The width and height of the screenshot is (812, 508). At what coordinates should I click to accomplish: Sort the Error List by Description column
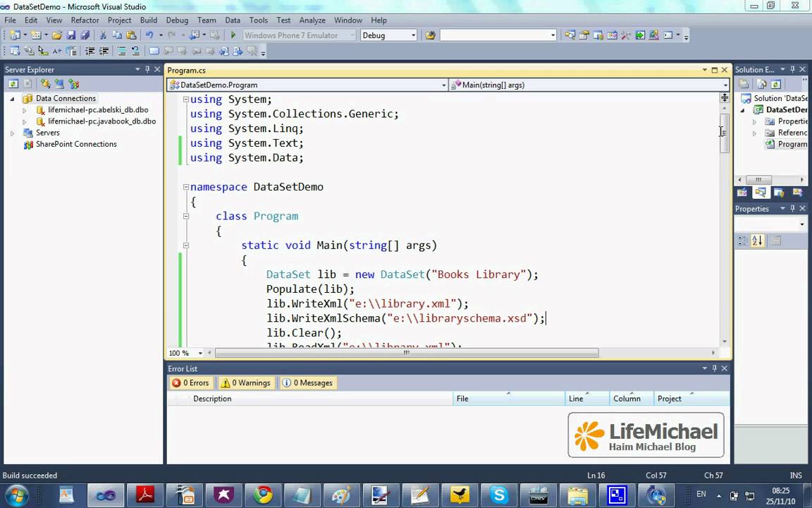pos(321,399)
